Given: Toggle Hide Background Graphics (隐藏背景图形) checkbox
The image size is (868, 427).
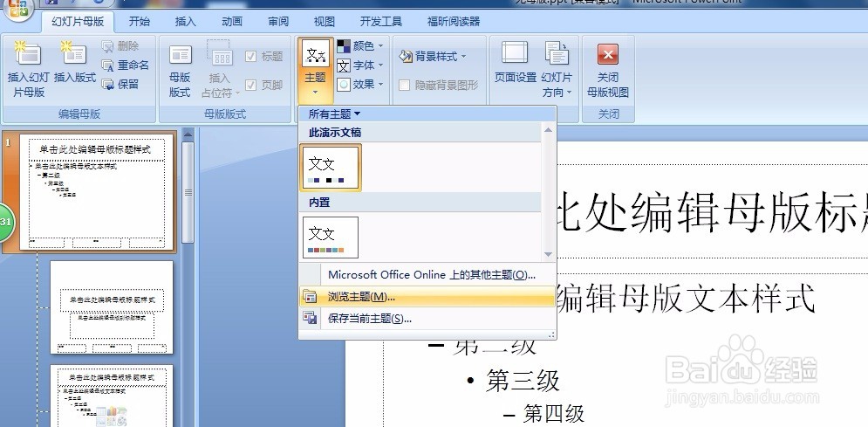Looking at the screenshot, I should (405, 86).
